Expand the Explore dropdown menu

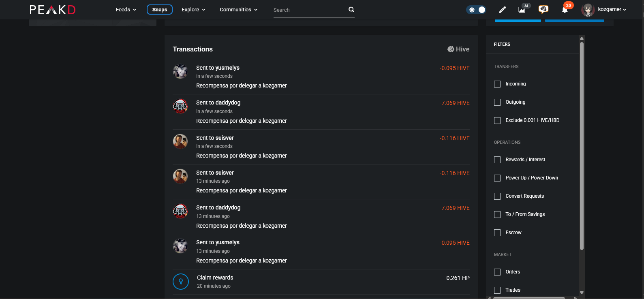193,9
